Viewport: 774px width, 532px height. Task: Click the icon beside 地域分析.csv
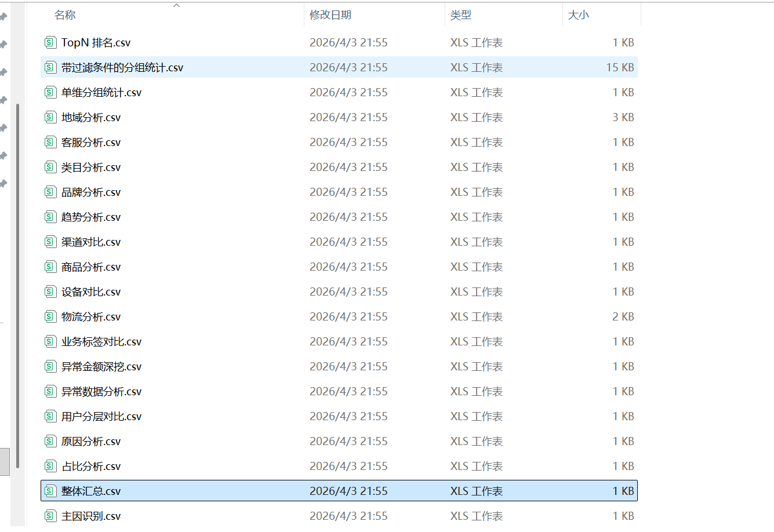pos(51,117)
